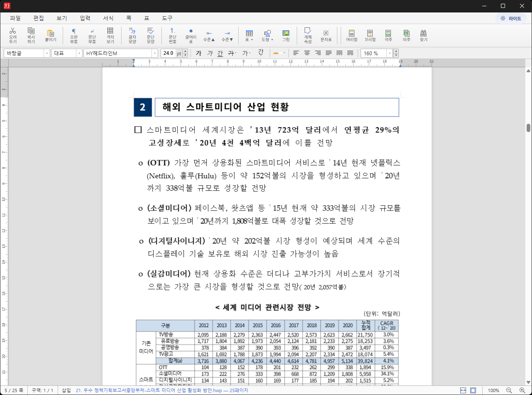Expand the 대표 language dropdown
The height and width of the screenshot is (395, 532).
pyautogui.click(x=79, y=54)
